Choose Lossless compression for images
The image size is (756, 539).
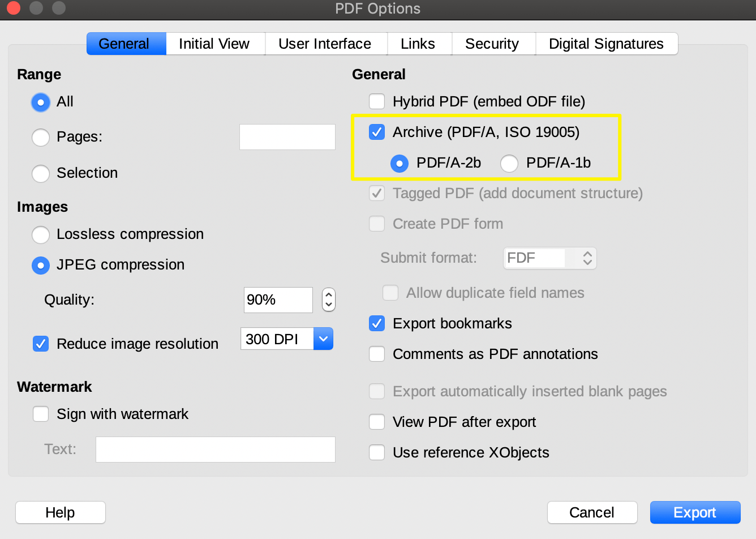(x=41, y=235)
